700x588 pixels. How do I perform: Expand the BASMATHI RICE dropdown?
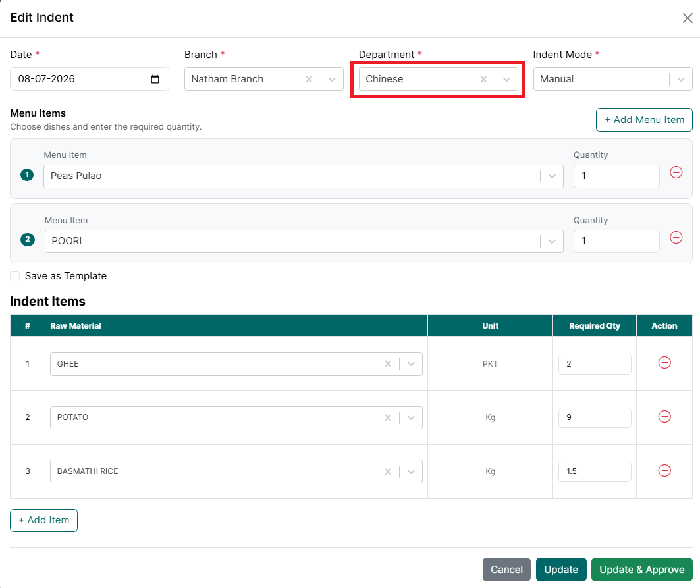[411, 471]
